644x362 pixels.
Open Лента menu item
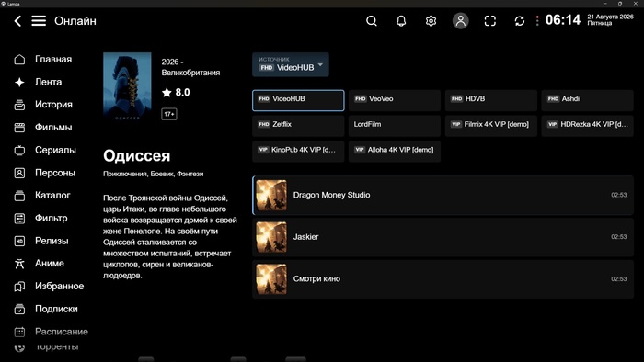[48, 82]
